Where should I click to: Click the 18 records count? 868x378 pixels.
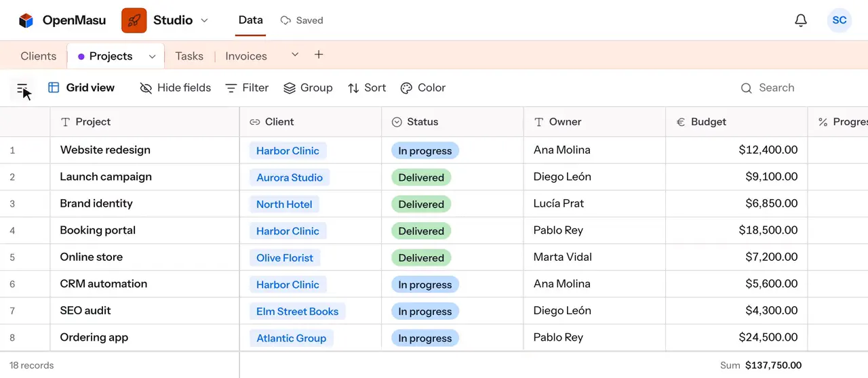point(32,365)
